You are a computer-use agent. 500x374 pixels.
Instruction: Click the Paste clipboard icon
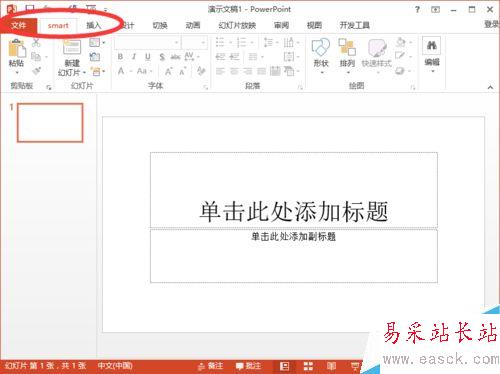[16, 48]
